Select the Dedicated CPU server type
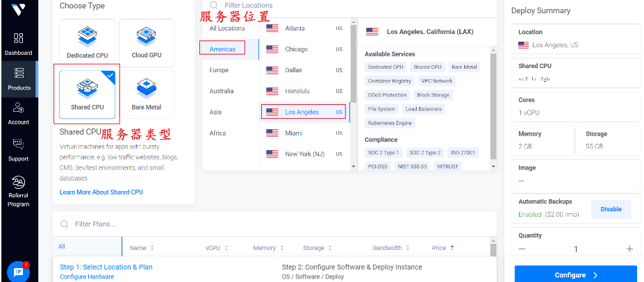This screenshot has width=644, height=282. point(87,42)
